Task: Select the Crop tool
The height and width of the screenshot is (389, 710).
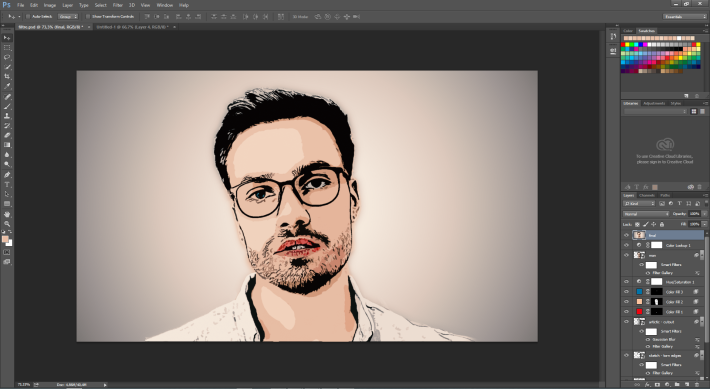Action: (x=7, y=77)
